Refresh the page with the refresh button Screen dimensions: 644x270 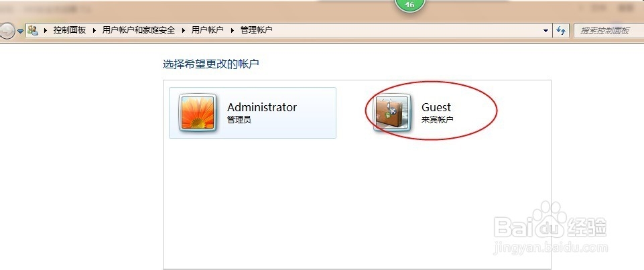(x=561, y=30)
